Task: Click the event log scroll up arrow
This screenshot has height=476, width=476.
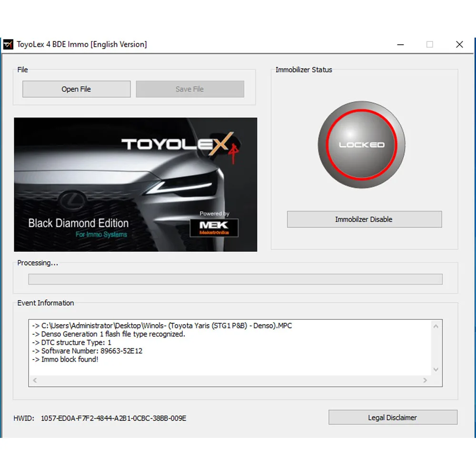Action: coord(436,327)
